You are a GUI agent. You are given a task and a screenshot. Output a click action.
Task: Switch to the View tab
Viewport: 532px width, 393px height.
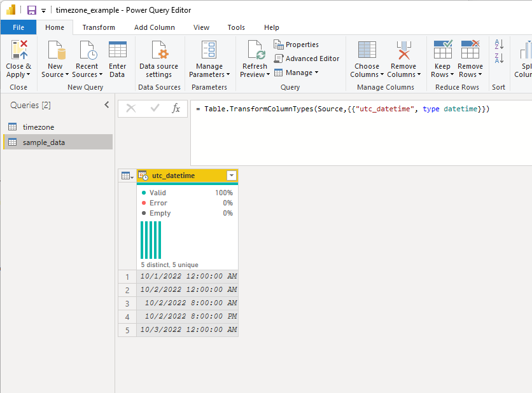201,27
